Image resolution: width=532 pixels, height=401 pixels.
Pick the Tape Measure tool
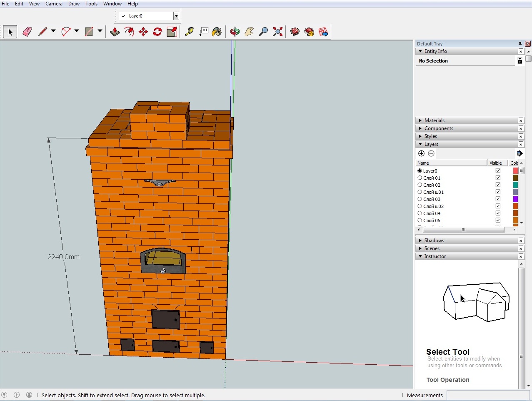(x=189, y=32)
